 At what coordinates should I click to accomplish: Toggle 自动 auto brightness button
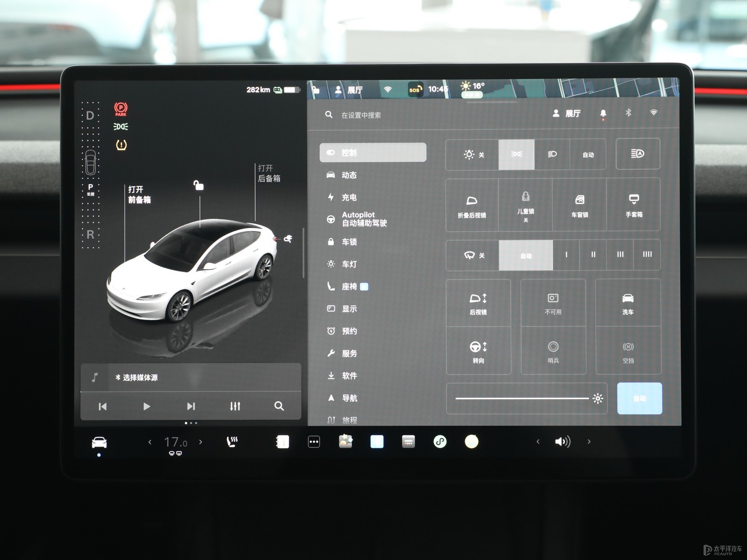click(640, 399)
